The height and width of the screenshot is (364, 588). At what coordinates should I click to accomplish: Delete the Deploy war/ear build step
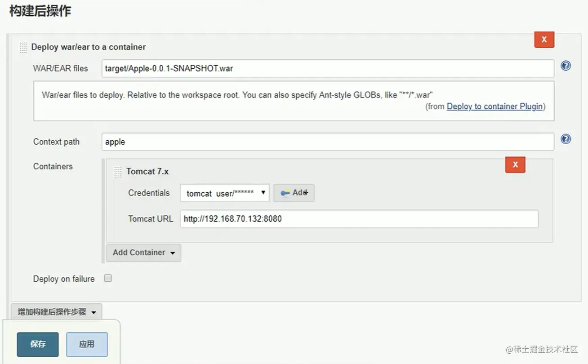(x=544, y=40)
